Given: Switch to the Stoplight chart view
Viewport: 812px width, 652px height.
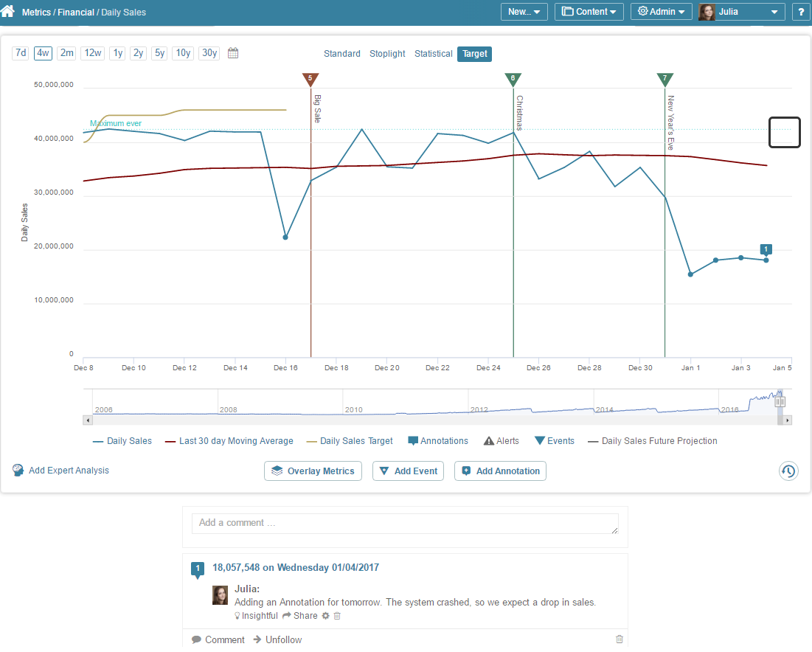Looking at the screenshot, I should [387, 53].
